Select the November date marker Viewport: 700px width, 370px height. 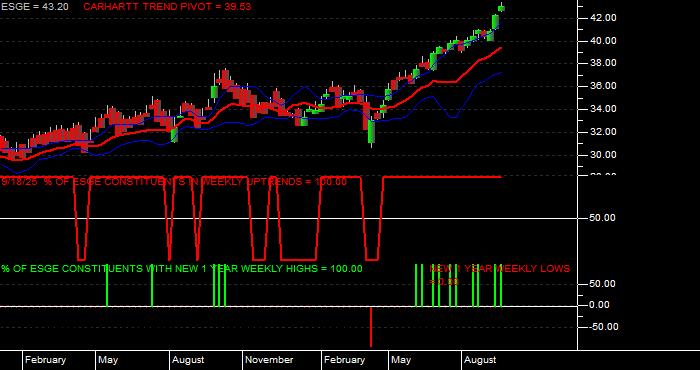[269, 360]
